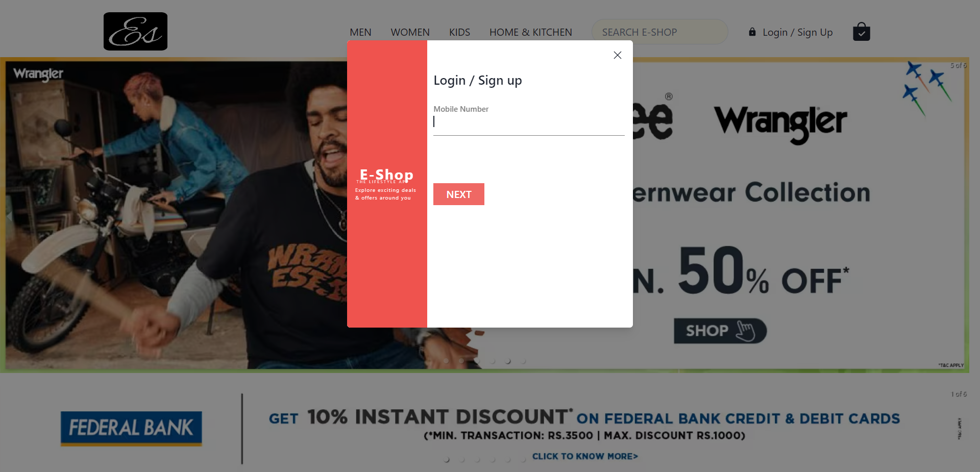Image resolution: width=980 pixels, height=472 pixels.
Task: Close the Login / Sign up dialog
Action: pos(617,55)
